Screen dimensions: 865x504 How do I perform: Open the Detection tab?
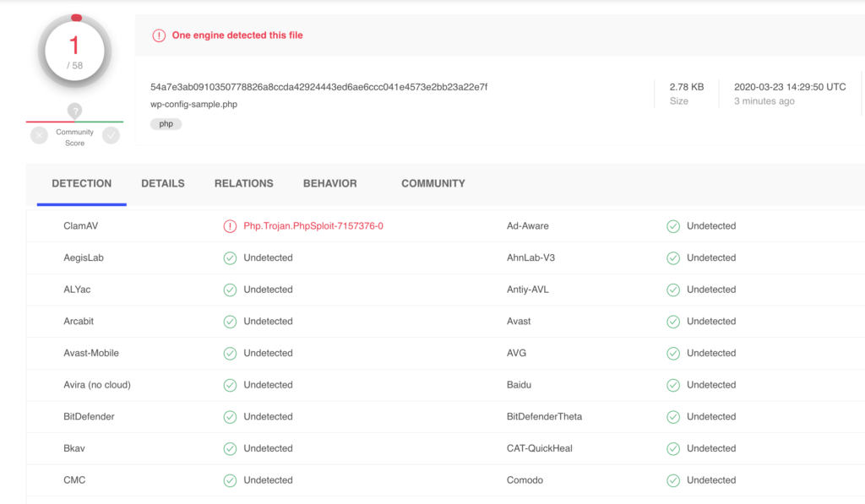click(x=82, y=184)
